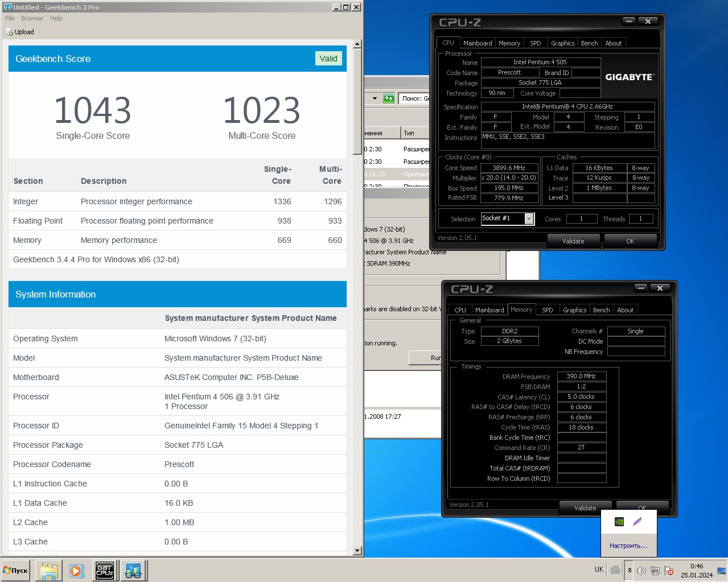Viewport: 728px width, 582px height.
Task: Click the GIGABYTE logo in CPU-Z
Action: 629,77
